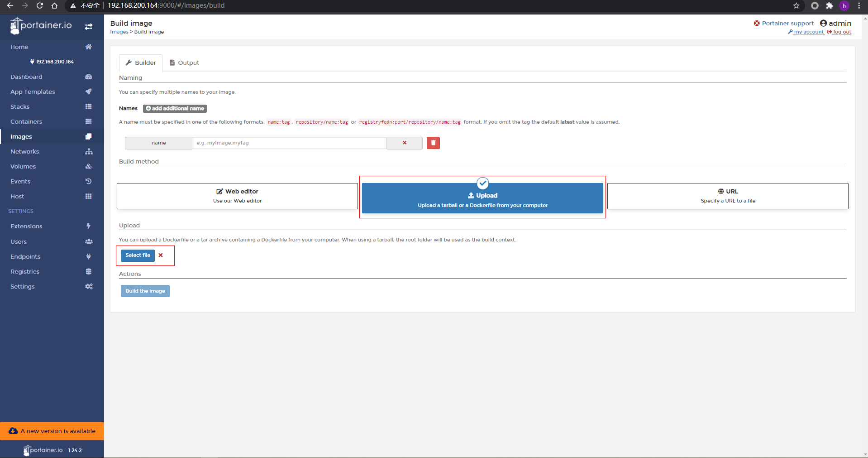Screen dimensions: 868x458
Task: Click the portainer.io logo at top left
Action: pos(41,26)
